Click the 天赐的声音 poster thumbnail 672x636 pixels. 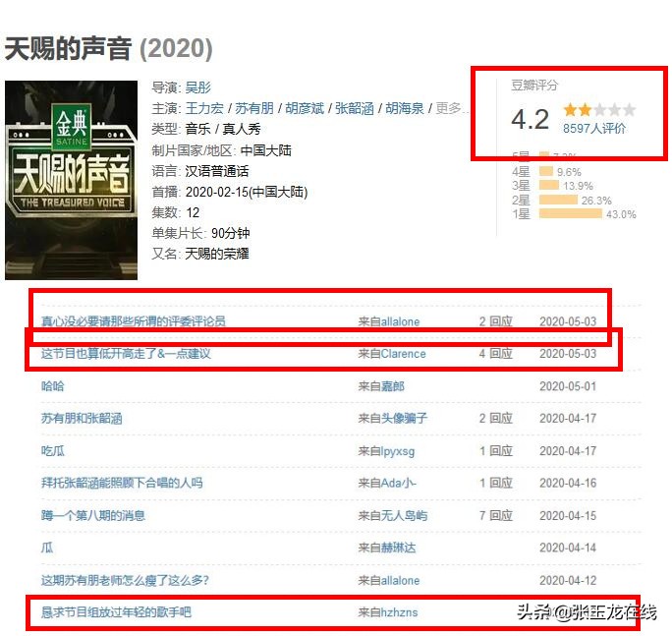point(71,180)
